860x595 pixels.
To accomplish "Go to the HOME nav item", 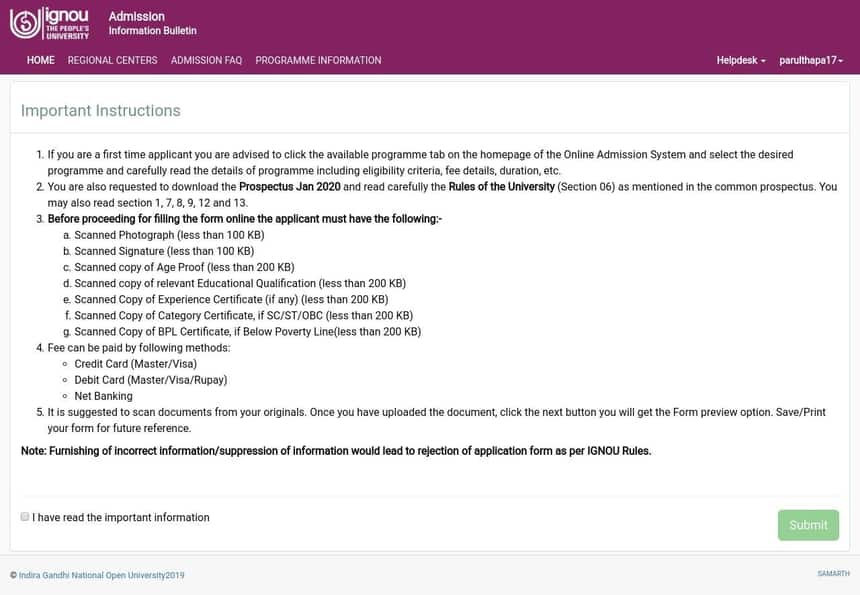I will pyautogui.click(x=41, y=61).
